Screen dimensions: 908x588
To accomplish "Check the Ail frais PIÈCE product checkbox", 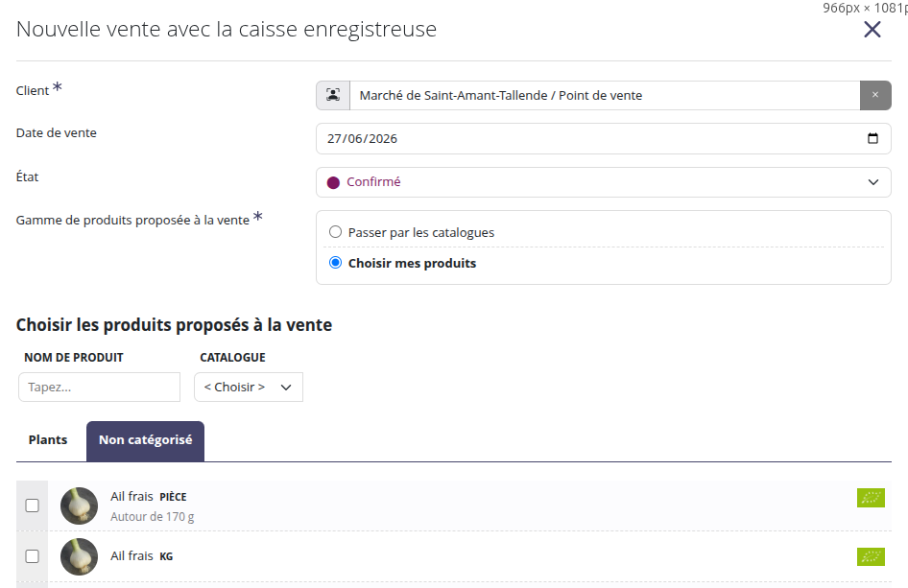I will 33,506.
